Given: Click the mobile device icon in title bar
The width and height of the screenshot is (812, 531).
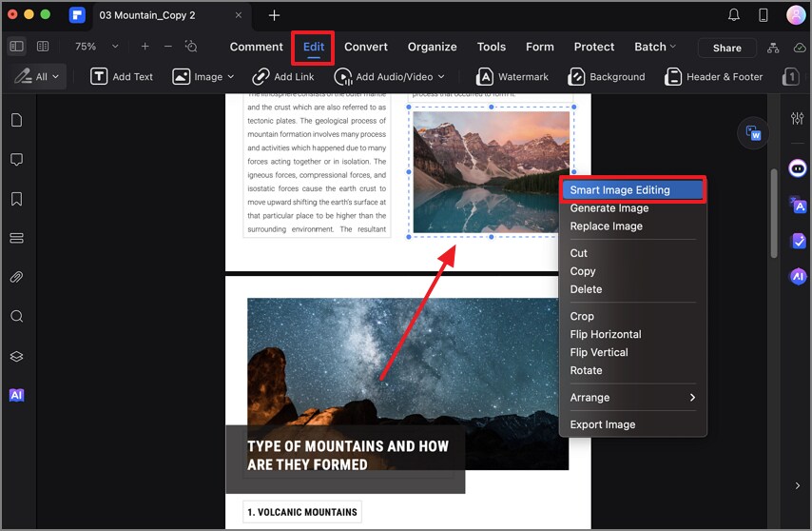Looking at the screenshot, I should pos(764,15).
